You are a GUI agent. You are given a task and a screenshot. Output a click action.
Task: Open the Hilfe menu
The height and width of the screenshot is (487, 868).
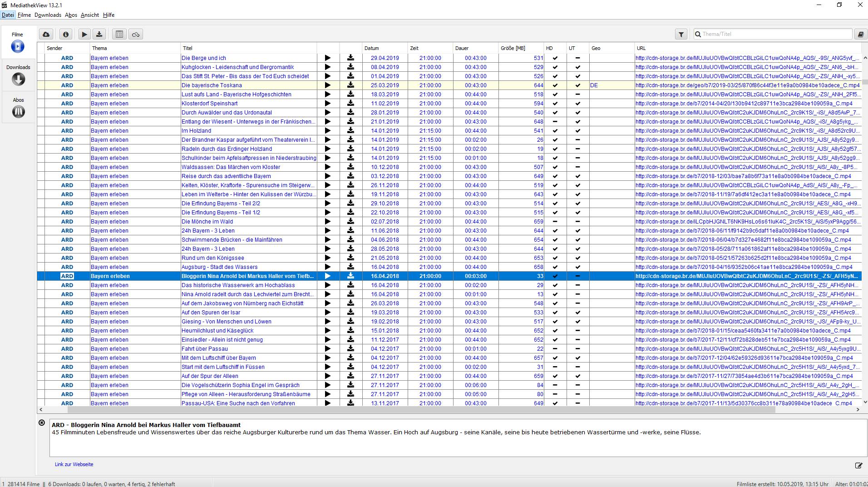tap(108, 15)
